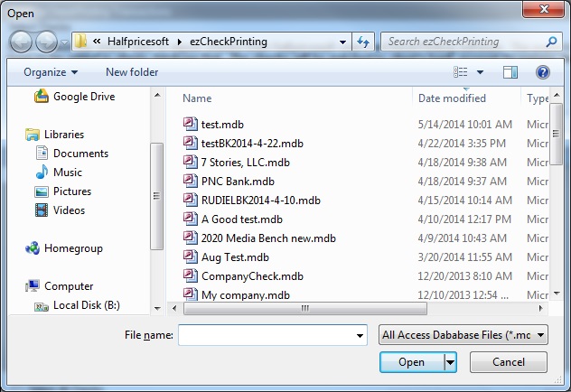Expand the File name combo box arrow

point(360,336)
